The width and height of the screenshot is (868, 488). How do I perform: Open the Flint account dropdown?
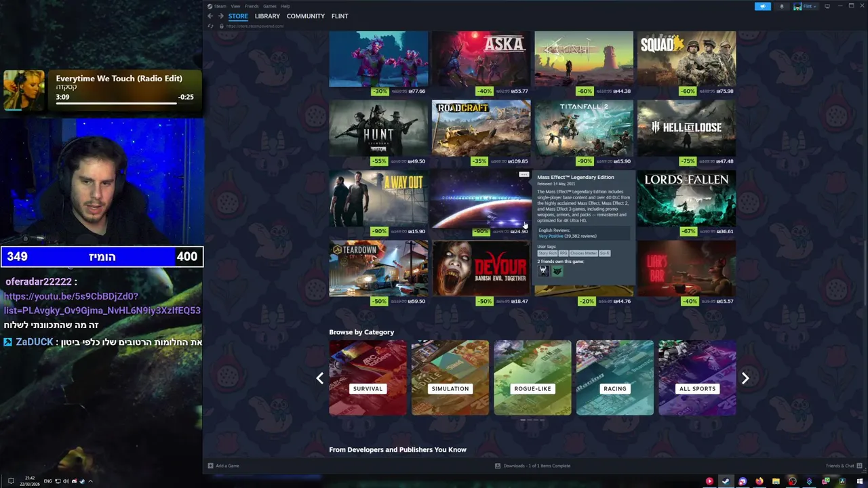pyautogui.click(x=806, y=6)
